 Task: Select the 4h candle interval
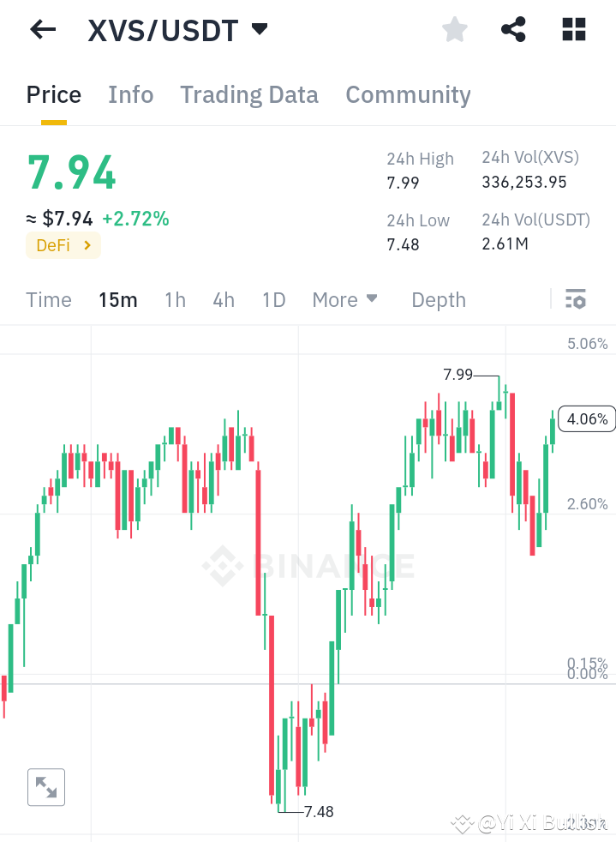223,300
